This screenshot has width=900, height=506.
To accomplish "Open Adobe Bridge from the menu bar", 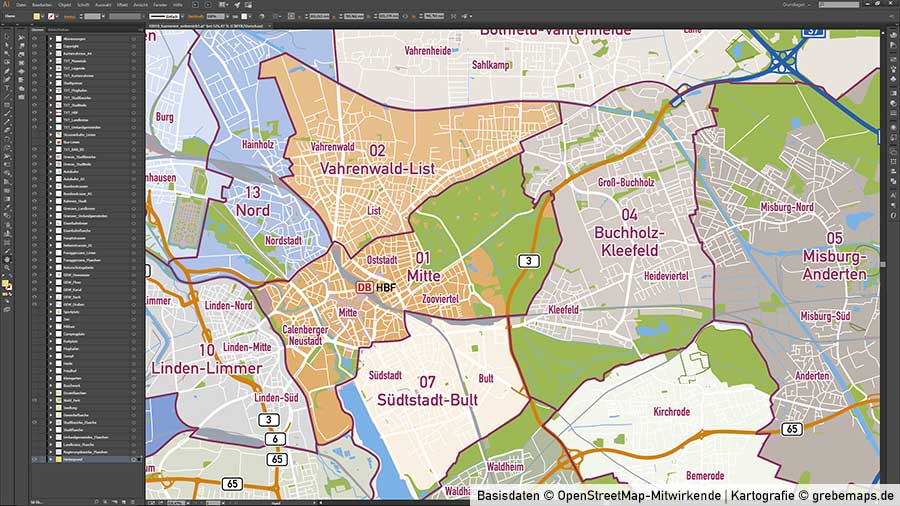I will click(x=196, y=5).
